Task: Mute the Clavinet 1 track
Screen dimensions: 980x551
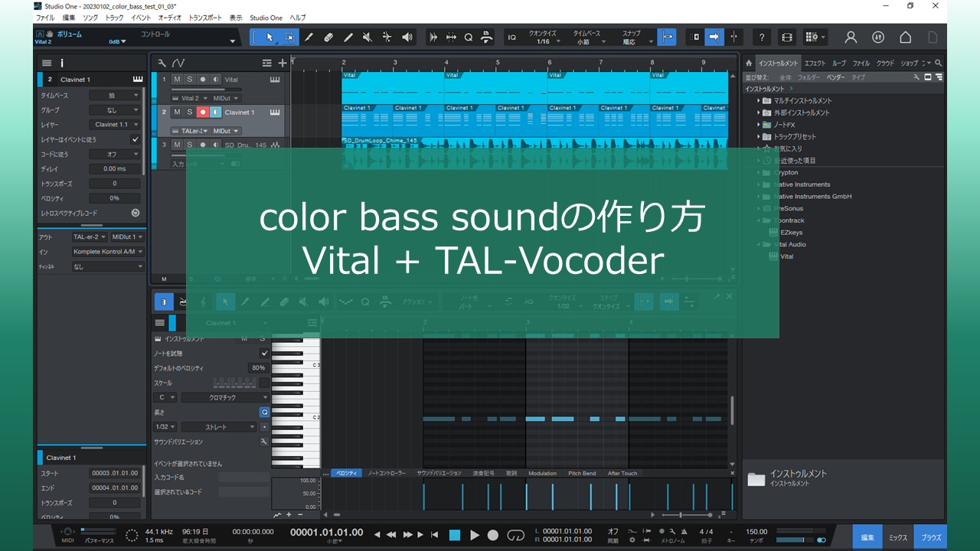Action: pyautogui.click(x=177, y=112)
